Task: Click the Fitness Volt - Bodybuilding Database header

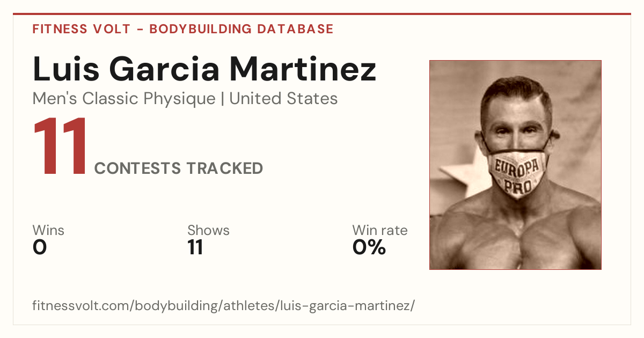Action: (183, 29)
